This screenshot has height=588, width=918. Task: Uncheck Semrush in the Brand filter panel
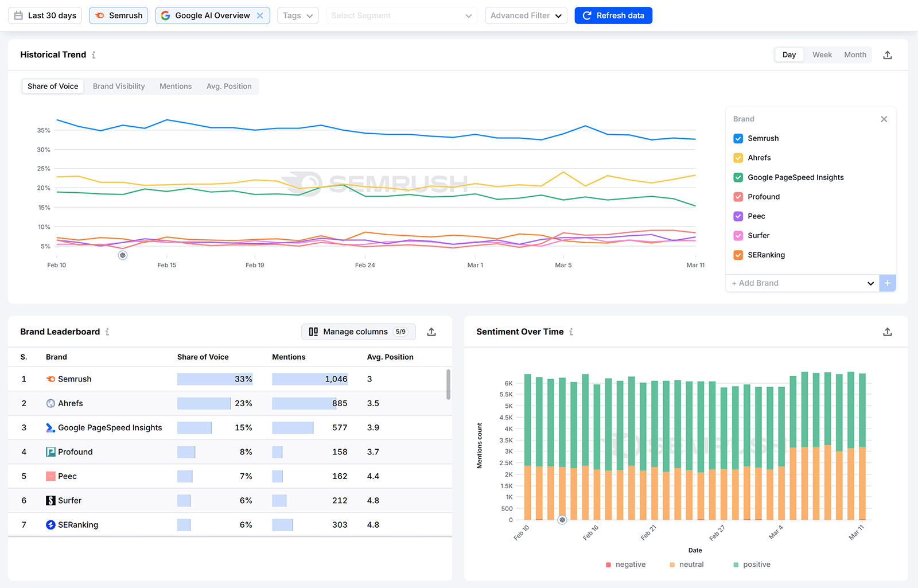[x=738, y=138]
